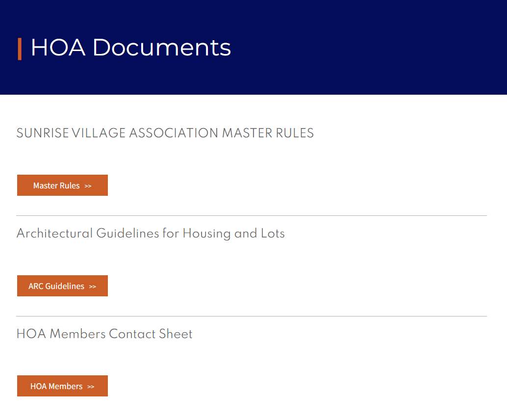
Task: Click the orange accent bar beside HOA Documents
Action: click(20, 48)
